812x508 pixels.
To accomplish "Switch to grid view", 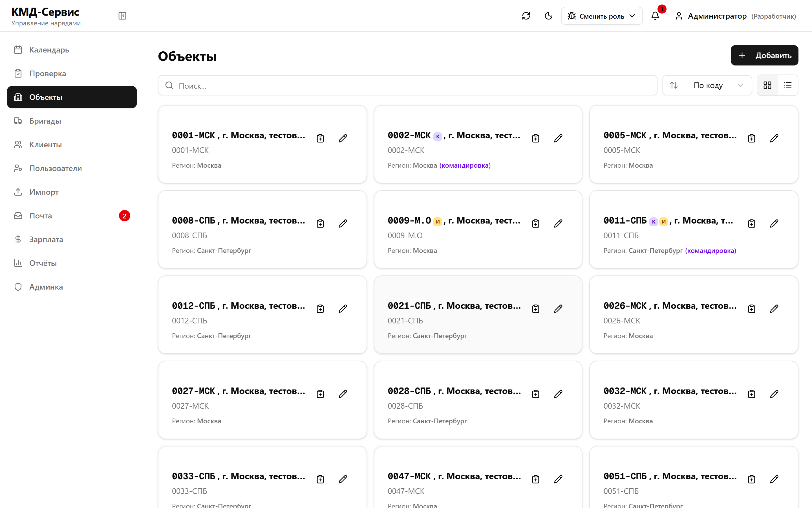I will click(x=767, y=85).
